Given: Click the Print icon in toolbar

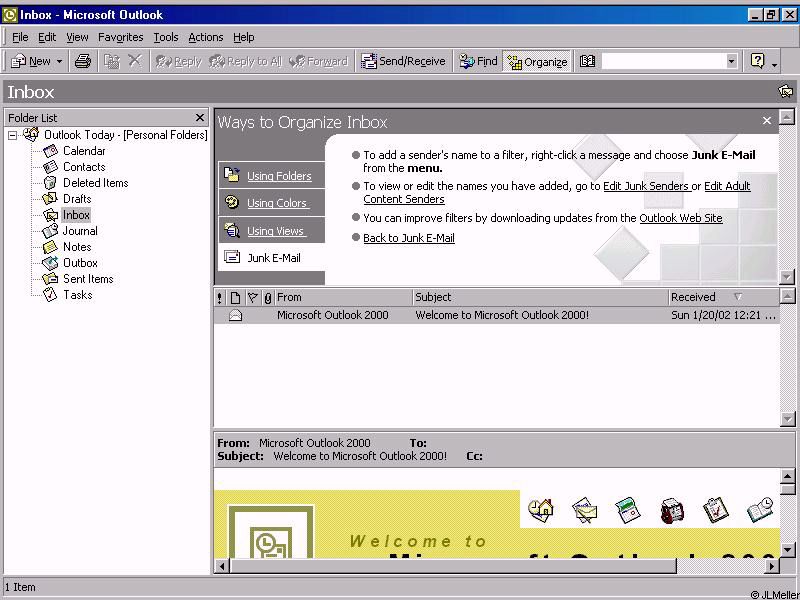Looking at the screenshot, I should pos(83,61).
